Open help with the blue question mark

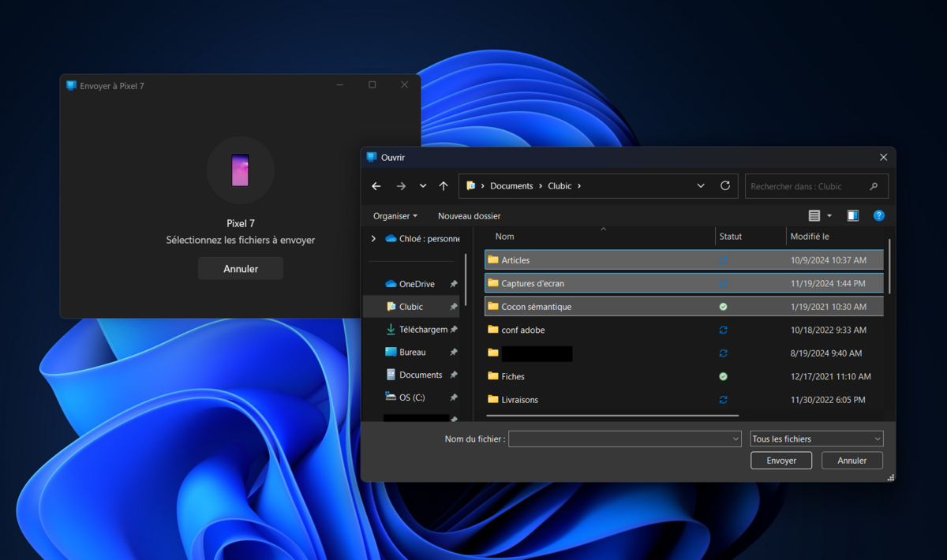click(879, 216)
